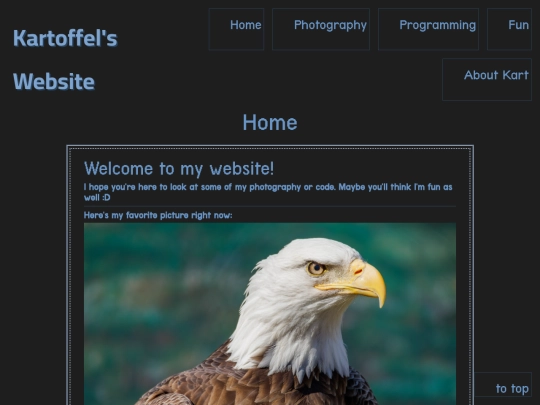This screenshot has width=540, height=405.
Task: Click the bald eagle photo
Action: pos(270,314)
